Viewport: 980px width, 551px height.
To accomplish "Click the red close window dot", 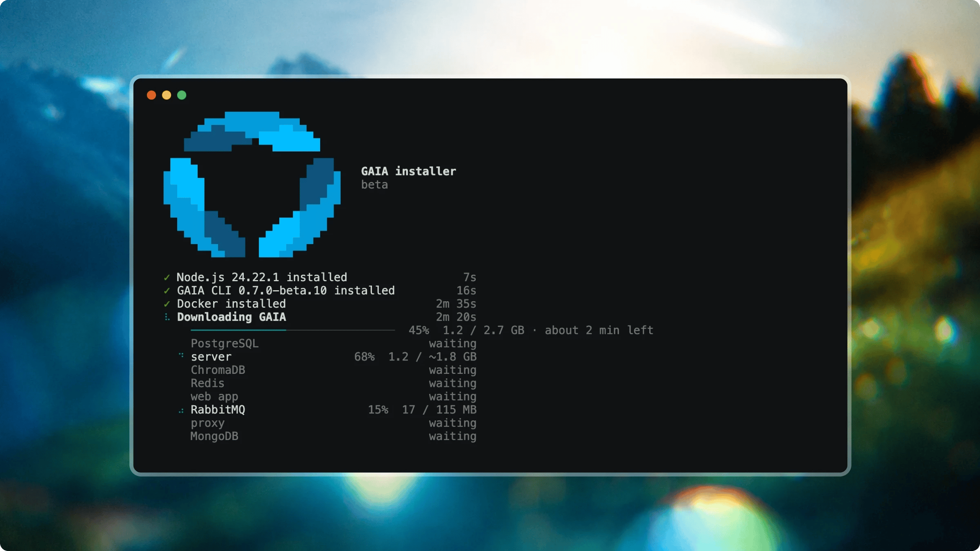I will pos(151,95).
